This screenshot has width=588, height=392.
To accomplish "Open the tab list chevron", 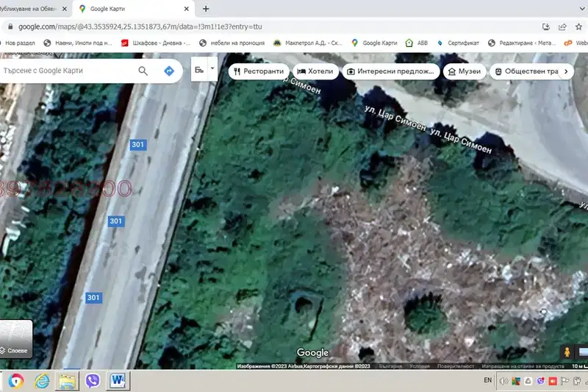I will point(582,9).
